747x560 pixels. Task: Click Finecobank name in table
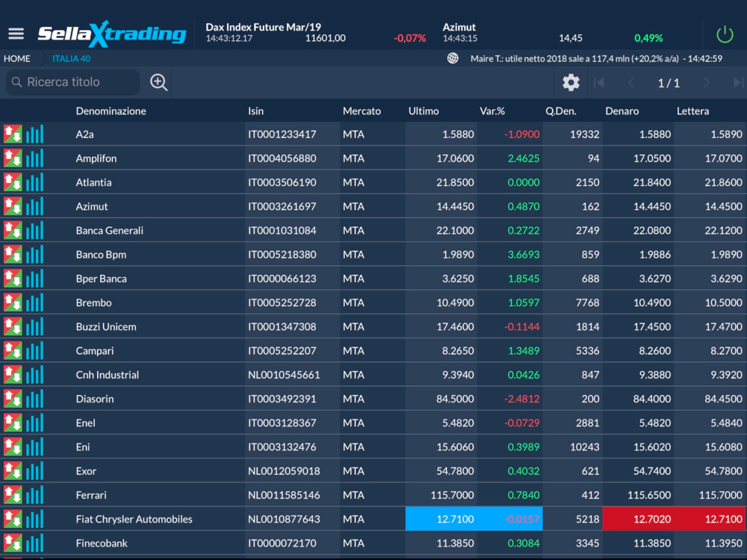tap(102, 543)
